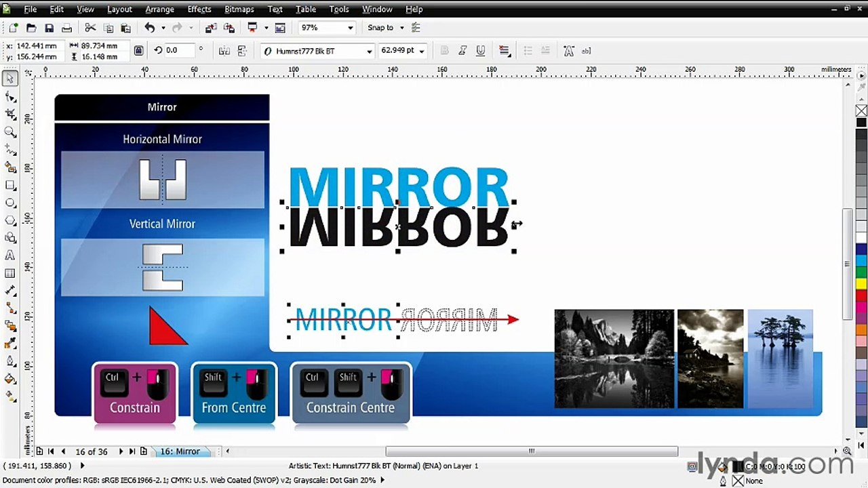Toggle bold text formatting
The image size is (868, 488).
pos(445,51)
